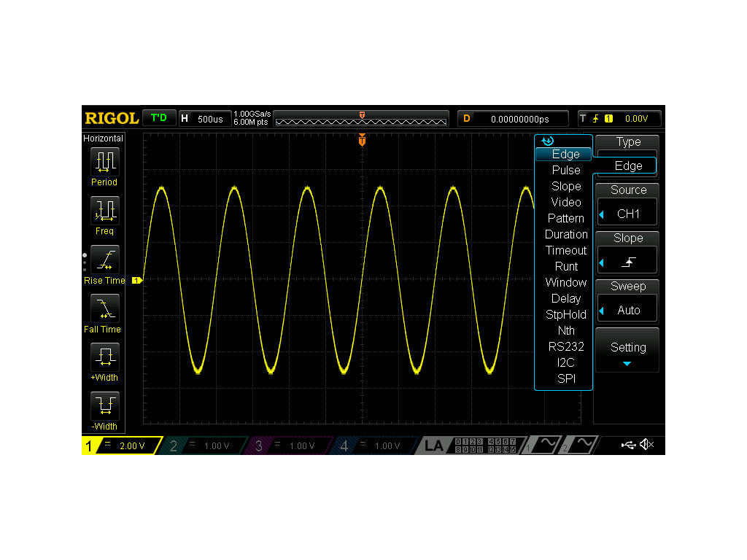The height and width of the screenshot is (560, 747).
Task: Choose the Fall Time measurement icon
Action: (105, 308)
